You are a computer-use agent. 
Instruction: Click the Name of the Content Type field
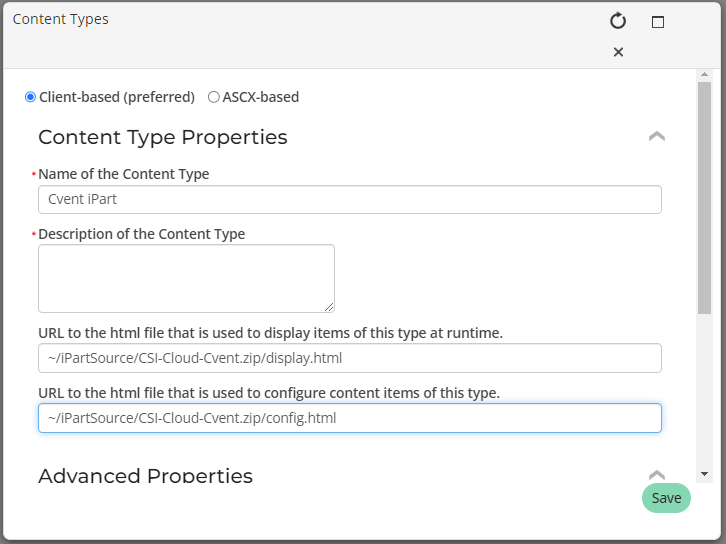coord(349,199)
